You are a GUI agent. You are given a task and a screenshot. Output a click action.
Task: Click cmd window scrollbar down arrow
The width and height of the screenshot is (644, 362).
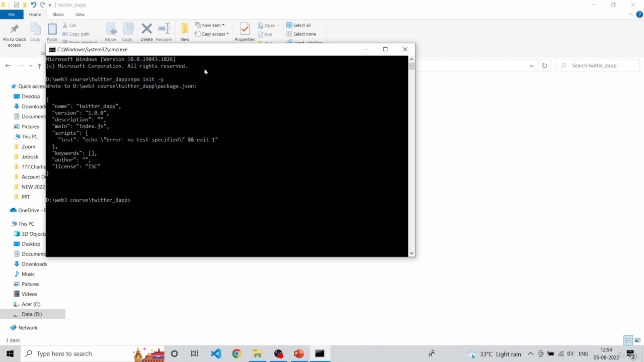[x=412, y=253]
